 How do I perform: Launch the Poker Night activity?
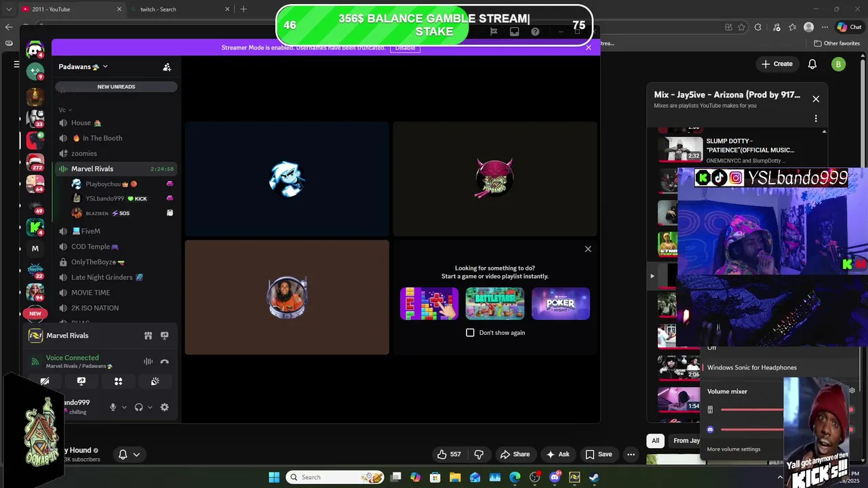(x=561, y=304)
